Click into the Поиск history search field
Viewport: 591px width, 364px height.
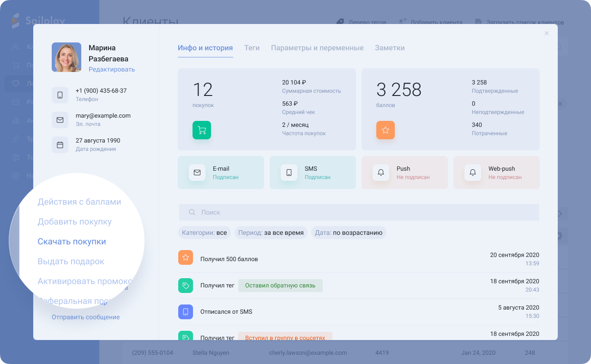(x=359, y=212)
